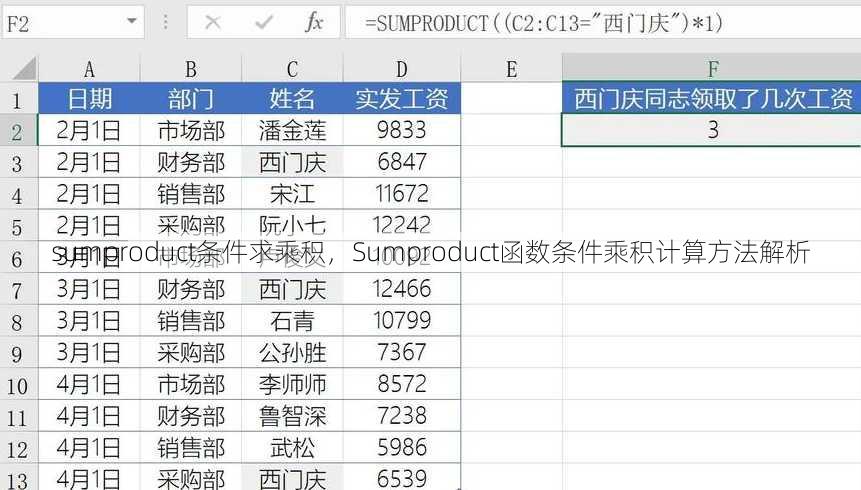
Task: Select cell with value 11672
Action: tap(401, 193)
